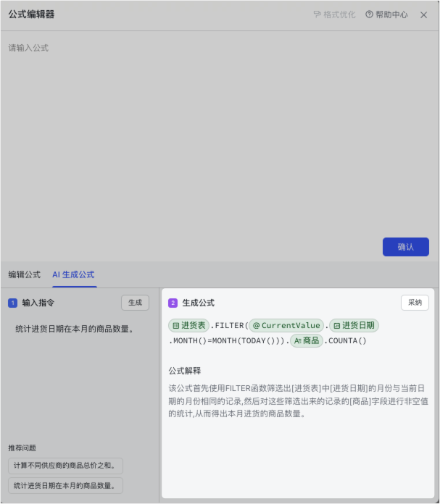Click the purple step 2 badge icon
Screen dimensions: 440x504
pos(173,303)
